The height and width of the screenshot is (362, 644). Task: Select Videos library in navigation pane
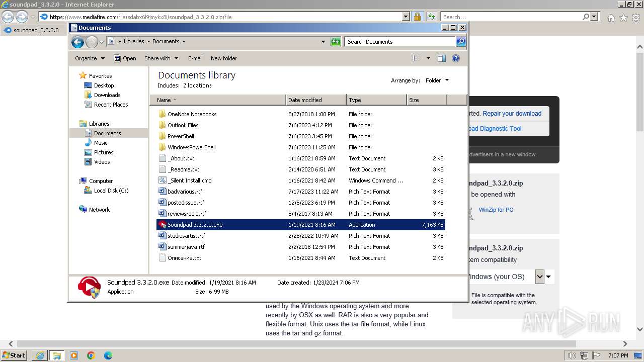click(x=102, y=162)
